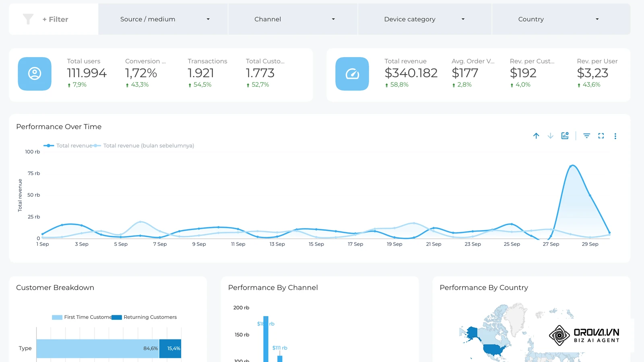Toggle First Time Customers legend swatch
The width and height of the screenshot is (644, 362).
57,317
